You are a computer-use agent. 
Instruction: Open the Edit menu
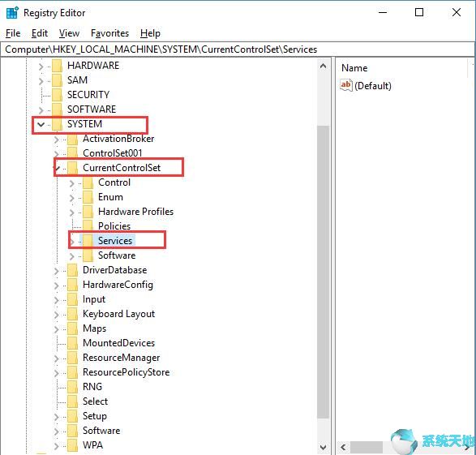pos(40,33)
